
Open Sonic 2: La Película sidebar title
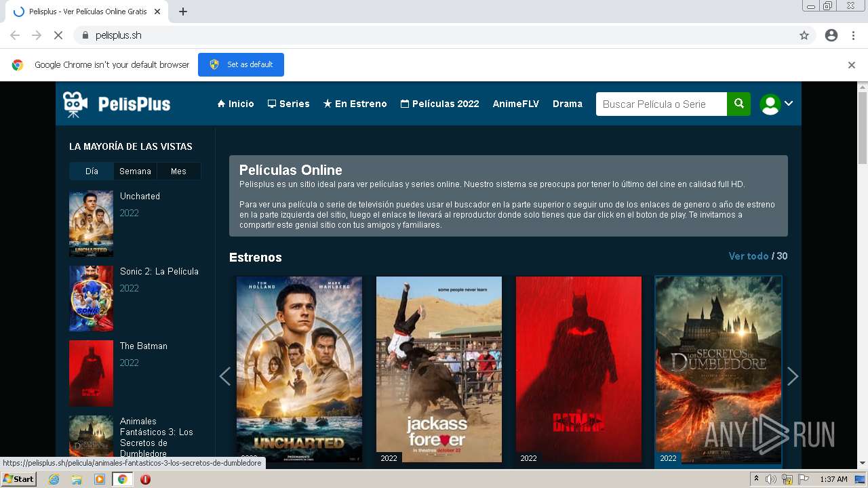pyautogui.click(x=159, y=271)
